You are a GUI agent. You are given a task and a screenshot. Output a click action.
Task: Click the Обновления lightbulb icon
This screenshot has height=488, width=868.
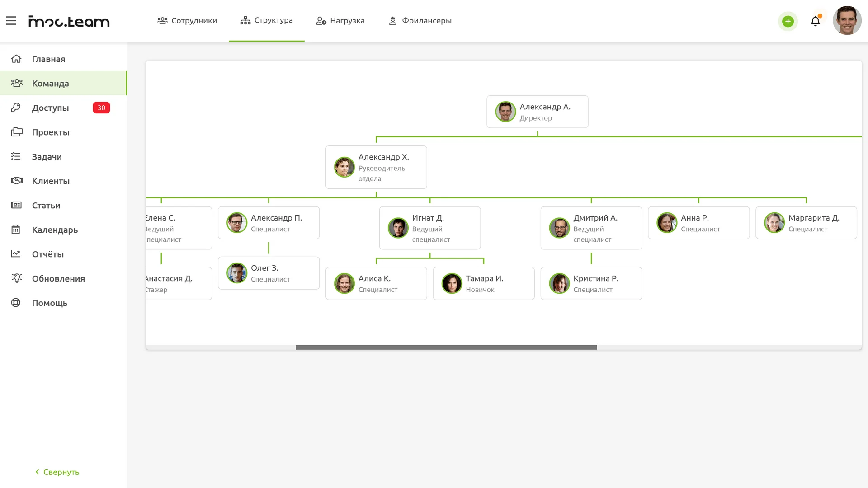point(16,278)
